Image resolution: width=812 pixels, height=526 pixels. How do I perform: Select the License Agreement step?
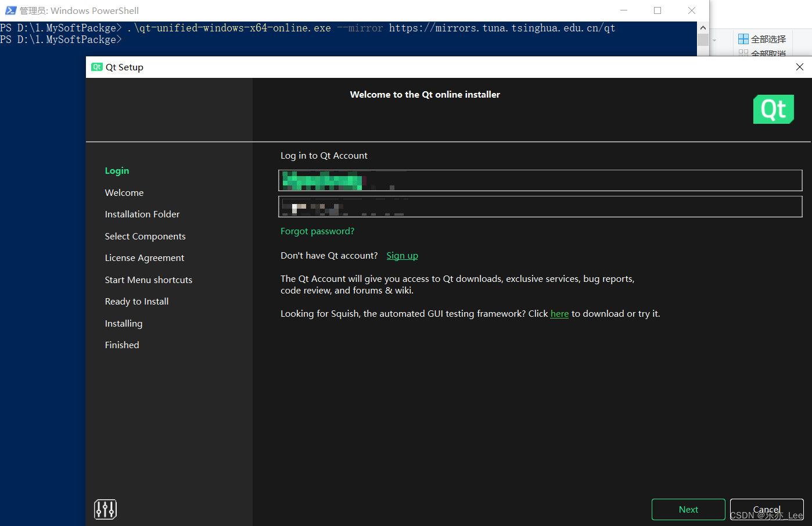(145, 258)
